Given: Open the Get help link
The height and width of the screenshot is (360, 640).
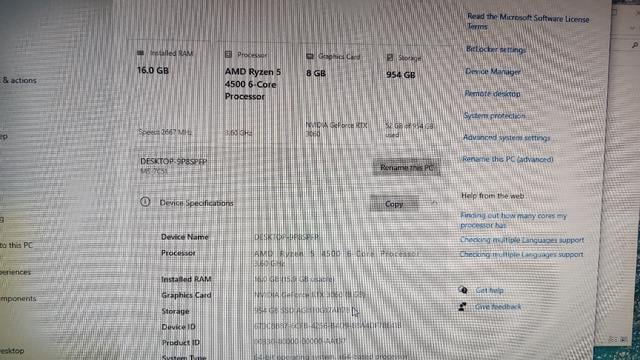Looking at the screenshot, I should coord(489,290).
